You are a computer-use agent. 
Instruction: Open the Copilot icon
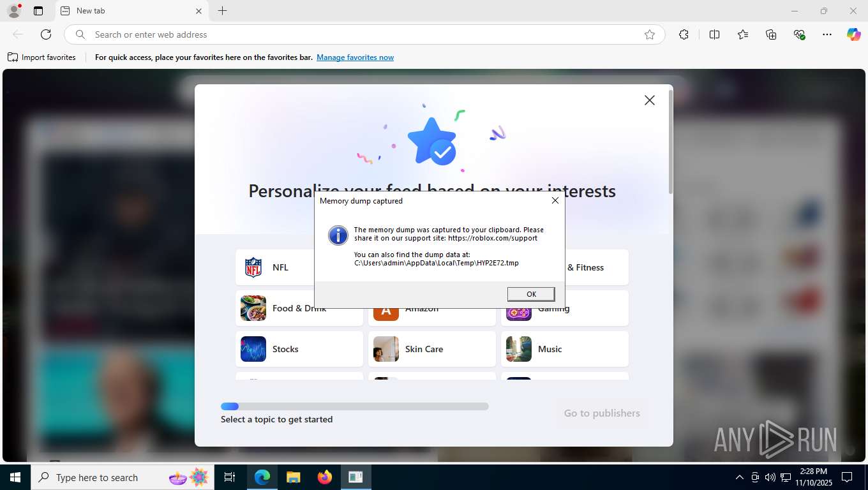coord(854,34)
